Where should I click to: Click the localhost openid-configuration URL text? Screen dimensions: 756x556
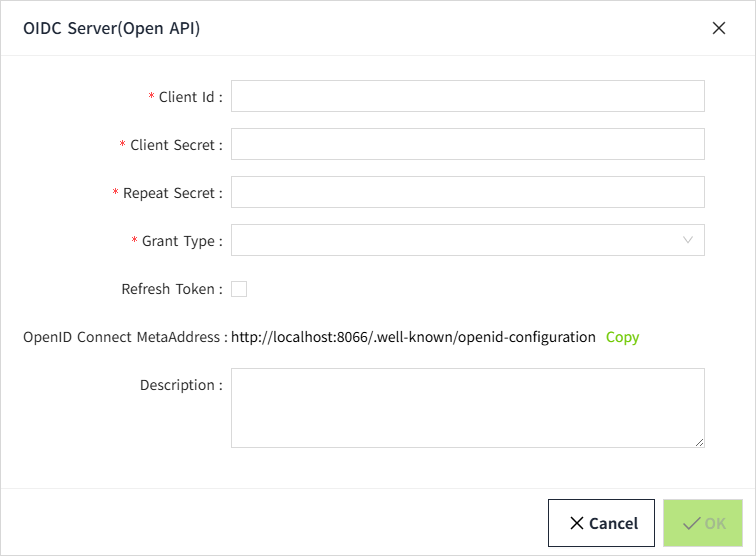pyautogui.click(x=413, y=337)
